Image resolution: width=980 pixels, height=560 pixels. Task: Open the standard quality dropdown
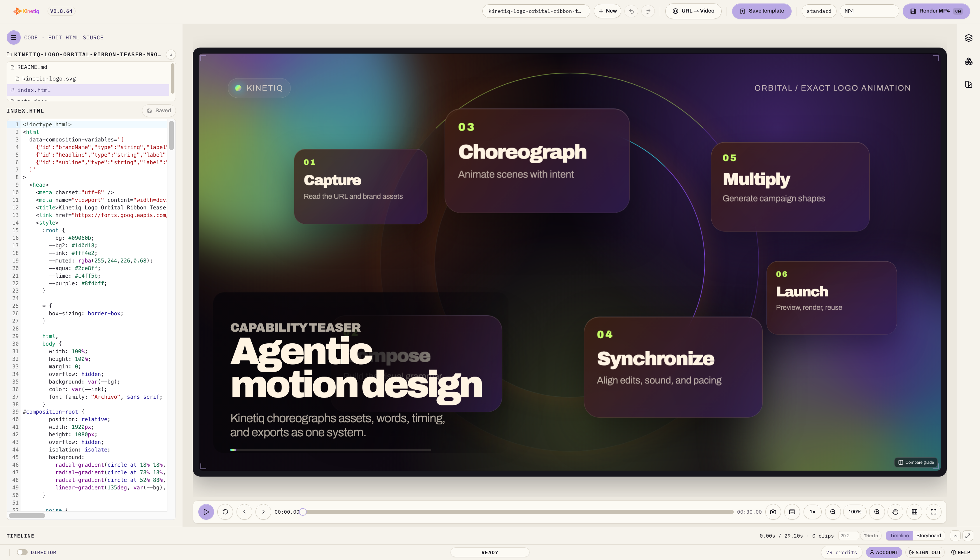[x=819, y=11]
